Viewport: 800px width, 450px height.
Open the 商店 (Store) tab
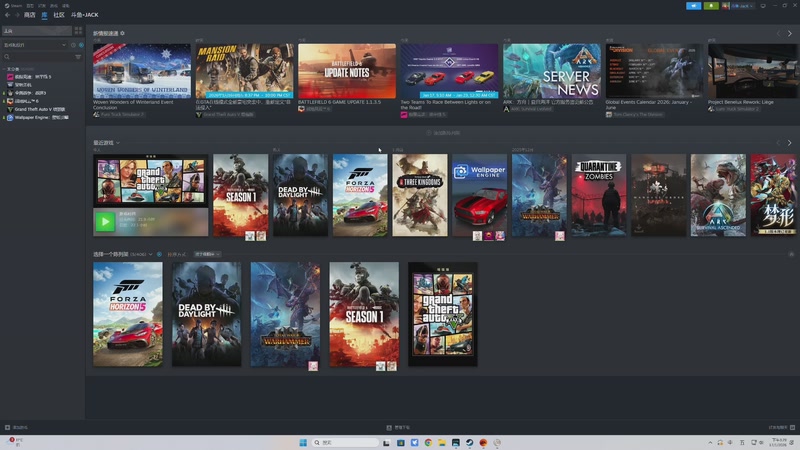tap(30, 15)
